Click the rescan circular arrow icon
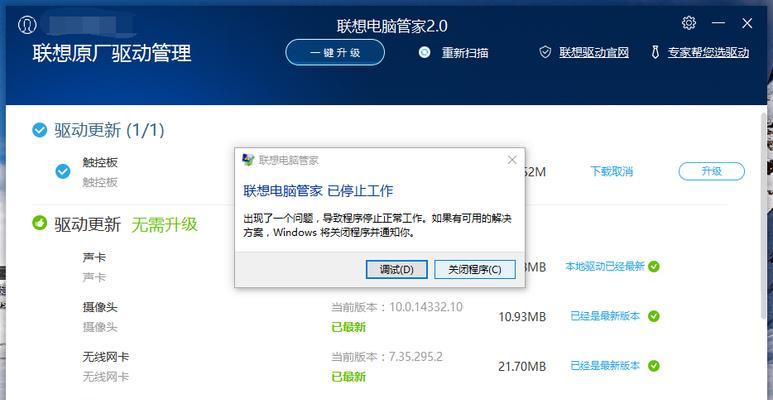Viewport: 773px width, 400px height. [x=424, y=52]
